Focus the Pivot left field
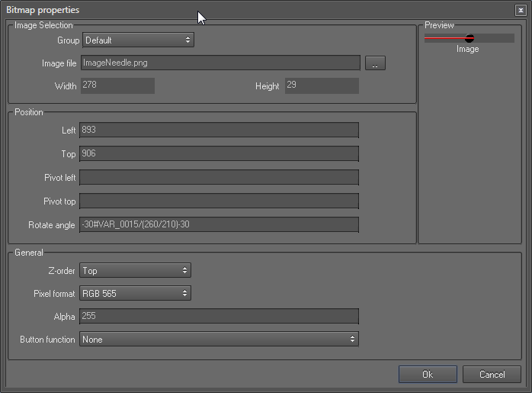The image size is (532, 393). [219, 178]
